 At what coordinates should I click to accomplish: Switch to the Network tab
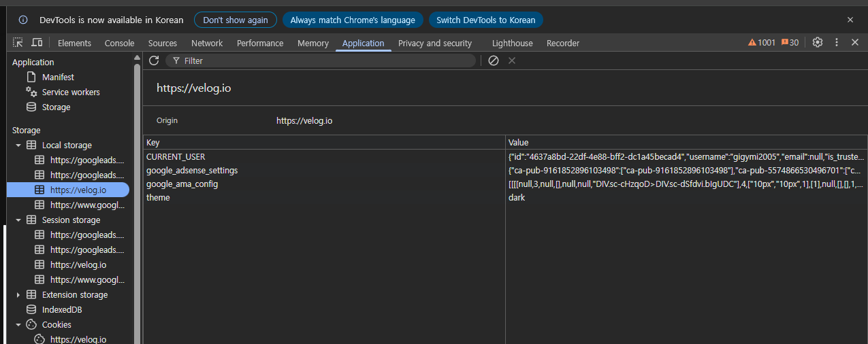point(207,43)
